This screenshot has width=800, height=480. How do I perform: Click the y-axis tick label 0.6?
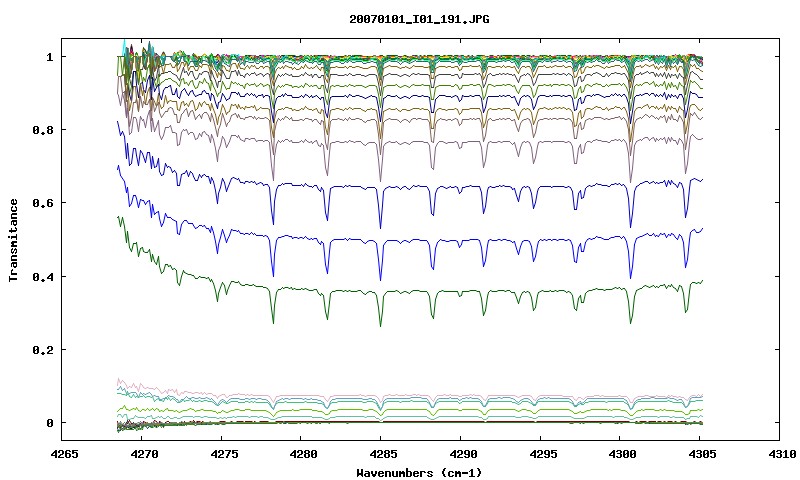coord(43,203)
